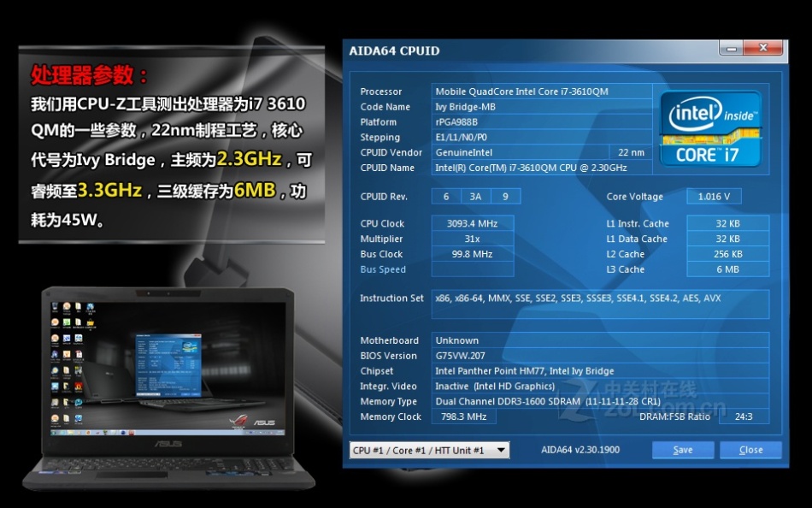Select Integr. Video value Inactive (Intel HD Graphics)

pyautogui.click(x=600, y=387)
